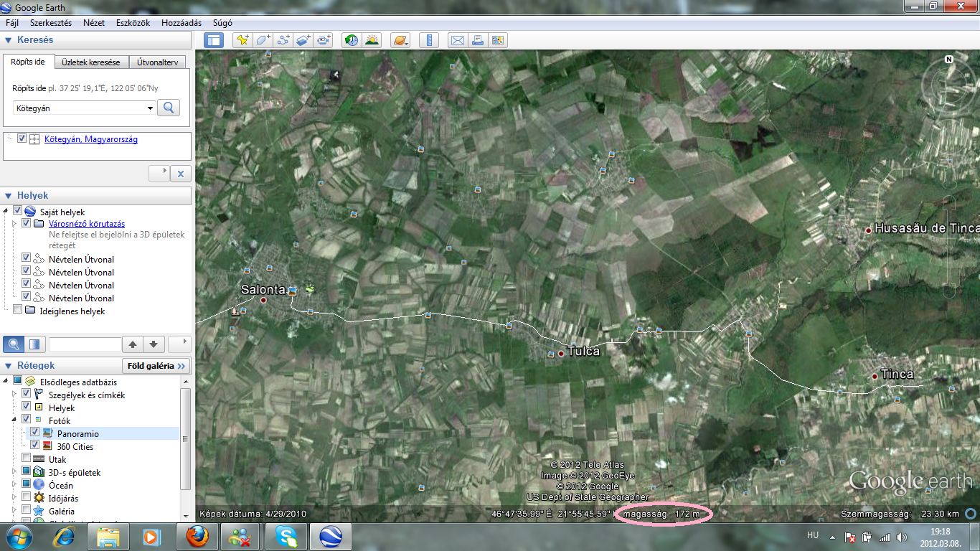Click the zoom slider on the map
Image resolution: width=980 pixels, height=551 pixels.
pyautogui.click(x=950, y=244)
